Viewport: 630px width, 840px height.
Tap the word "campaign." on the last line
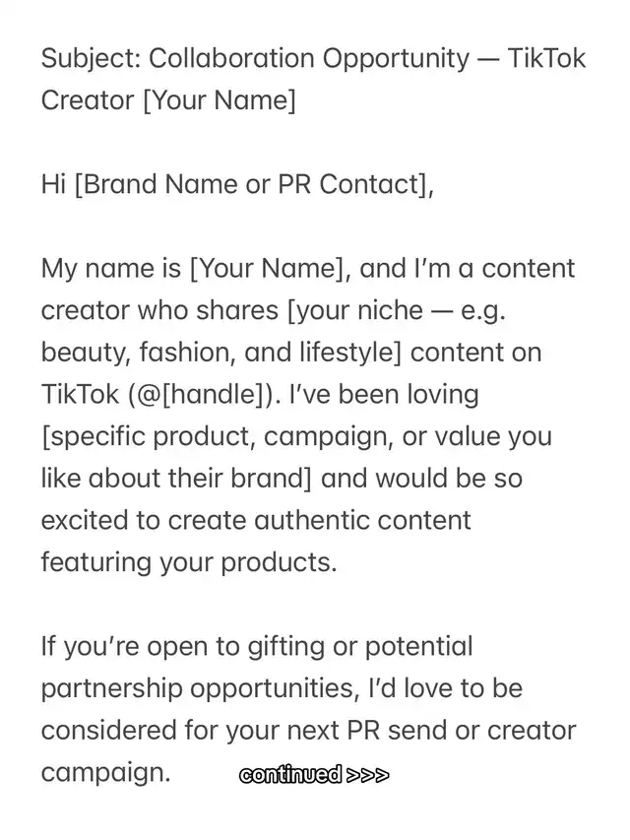click(105, 772)
